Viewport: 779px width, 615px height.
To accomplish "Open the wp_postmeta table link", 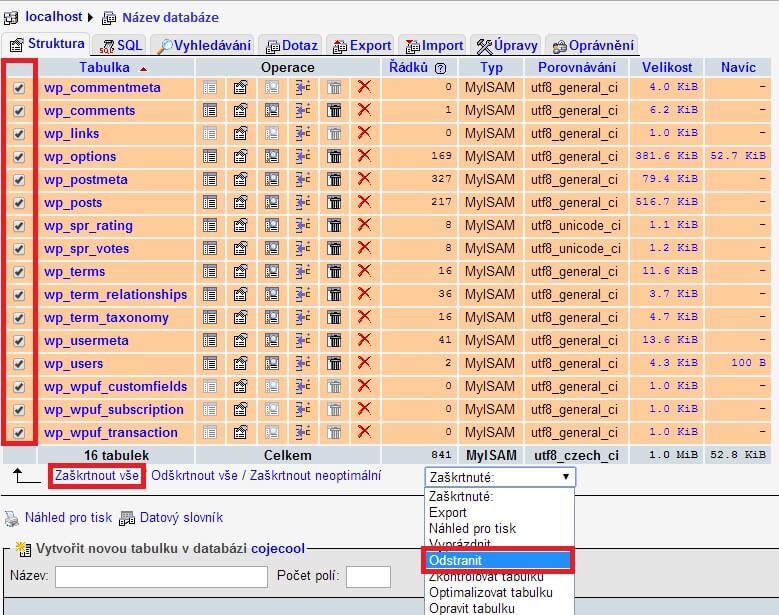I will click(x=85, y=179).
